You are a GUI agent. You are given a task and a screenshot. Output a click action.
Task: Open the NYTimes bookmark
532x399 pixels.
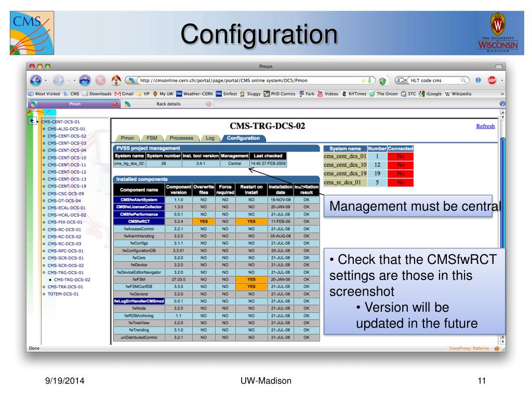pyautogui.click(x=354, y=94)
